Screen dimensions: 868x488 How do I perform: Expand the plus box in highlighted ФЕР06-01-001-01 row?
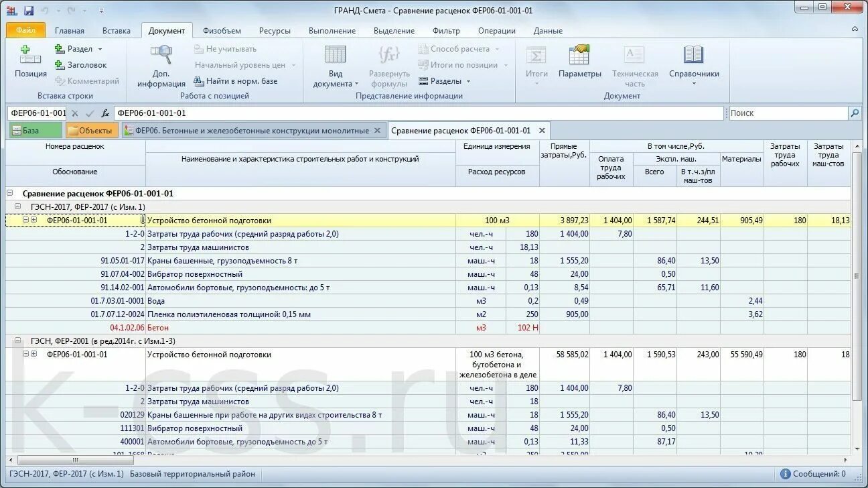[33, 220]
